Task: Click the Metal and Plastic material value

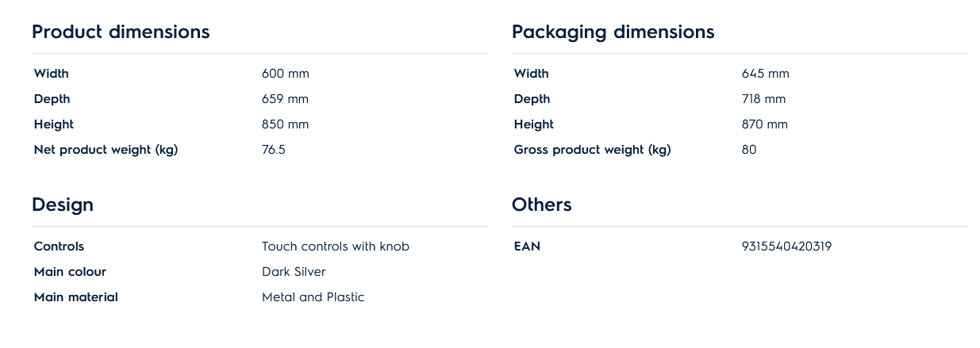Action: tap(313, 297)
